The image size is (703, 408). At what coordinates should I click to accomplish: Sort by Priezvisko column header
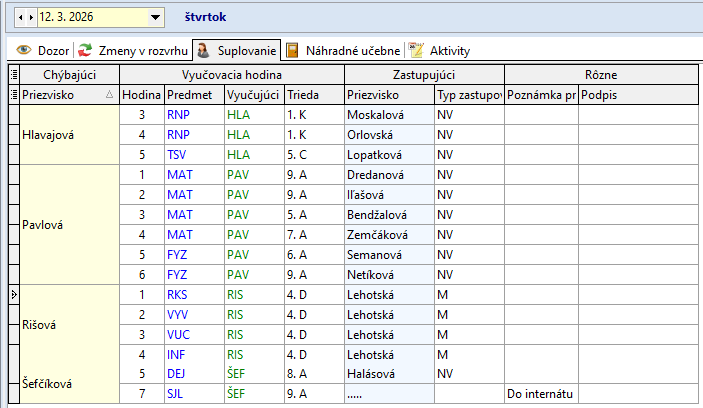pyautogui.click(x=60, y=95)
